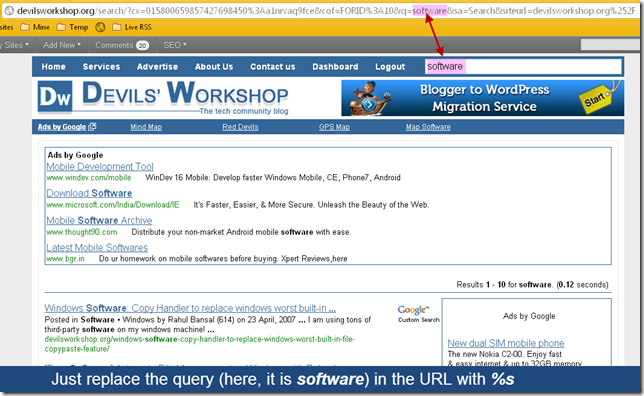Click the page icon in the address bar
This screenshot has height=396, width=644.
click(x=9, y=10)
